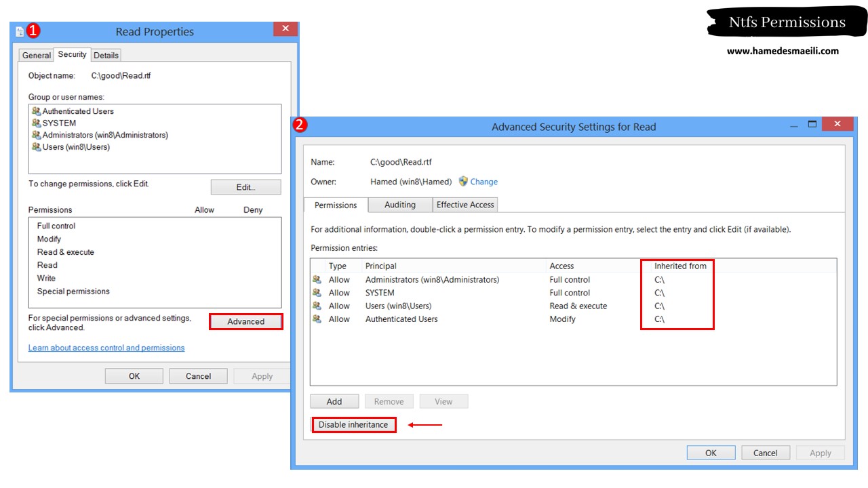Screen dimensions: 868x488
Task: Click the Administrators group icon in Read Properties
Action: pos(36,135)
